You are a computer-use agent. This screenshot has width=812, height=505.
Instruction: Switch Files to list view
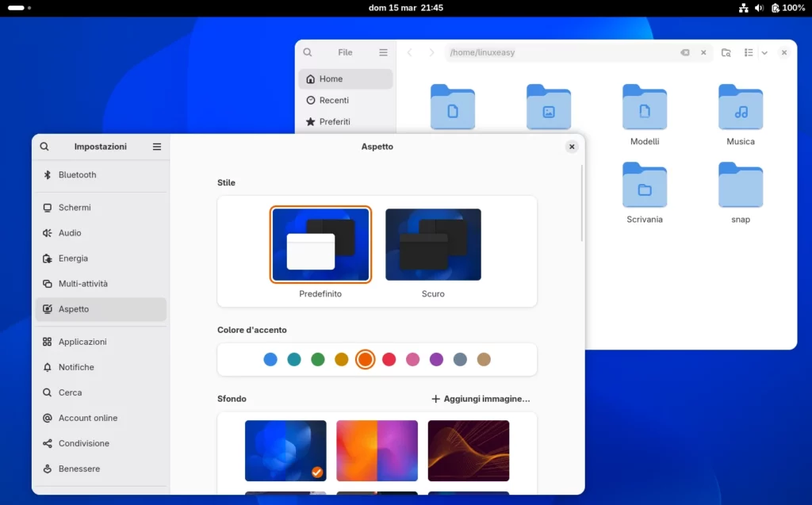click(748, 52)
